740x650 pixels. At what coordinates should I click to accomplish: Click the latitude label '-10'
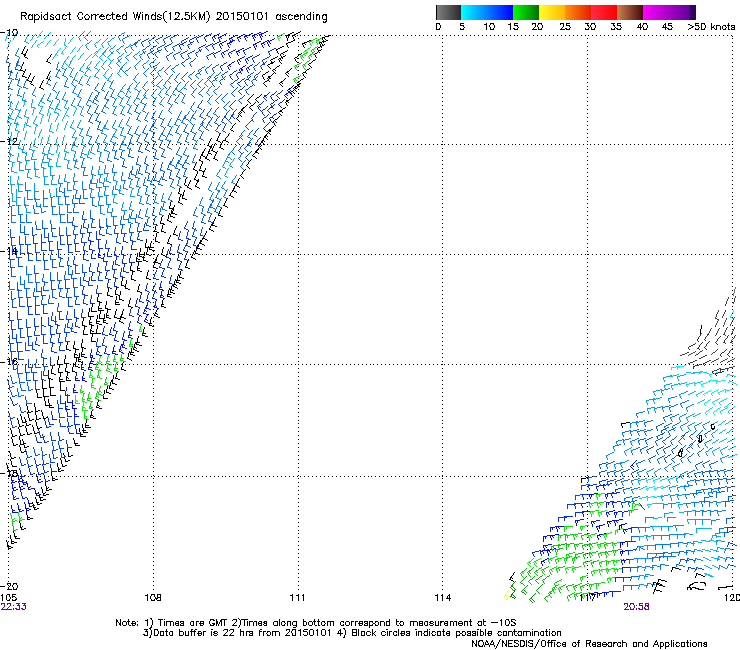[x=9, y=33]
